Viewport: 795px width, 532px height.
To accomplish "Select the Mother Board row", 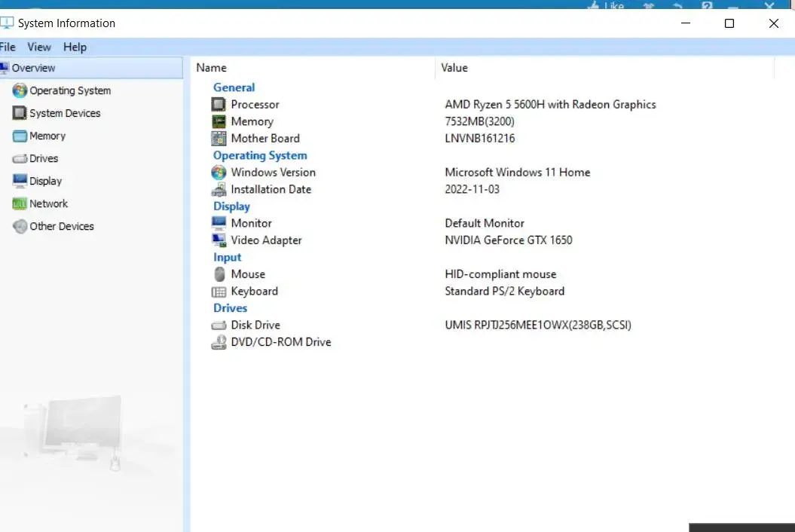I will click(x=264, y=139).
